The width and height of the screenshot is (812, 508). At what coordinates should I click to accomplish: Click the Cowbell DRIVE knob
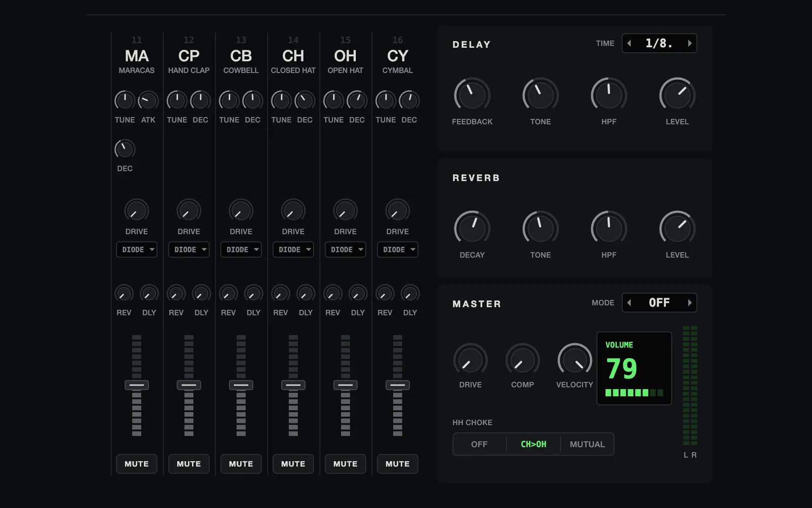click(x=241, y=211)
